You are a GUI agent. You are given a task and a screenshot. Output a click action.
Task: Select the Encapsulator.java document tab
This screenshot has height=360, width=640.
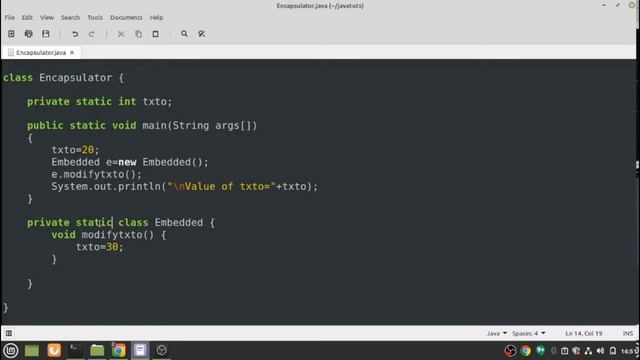click(41, 53)
